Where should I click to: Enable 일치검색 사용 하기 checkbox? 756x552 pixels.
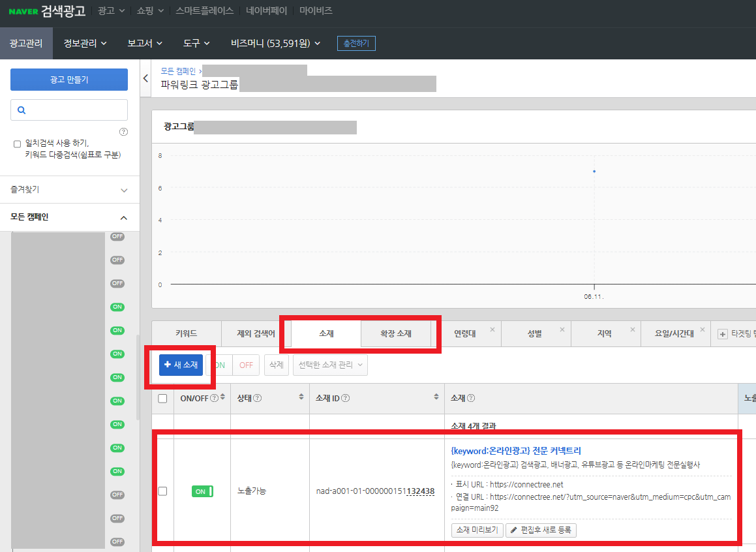[18, 144]
